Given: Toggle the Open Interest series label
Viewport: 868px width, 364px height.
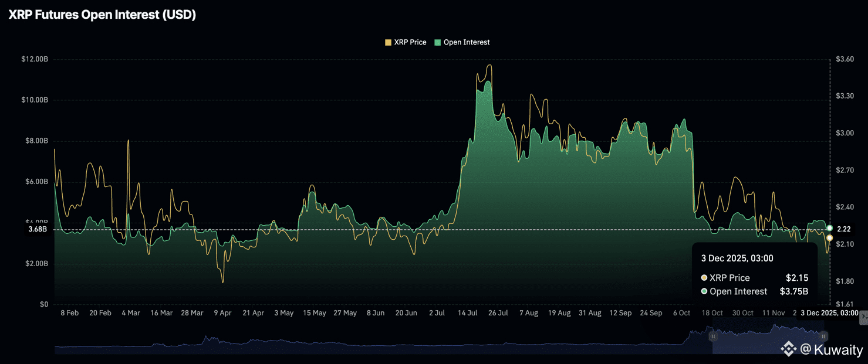Looking at the screenshot, I should point(467,42).
